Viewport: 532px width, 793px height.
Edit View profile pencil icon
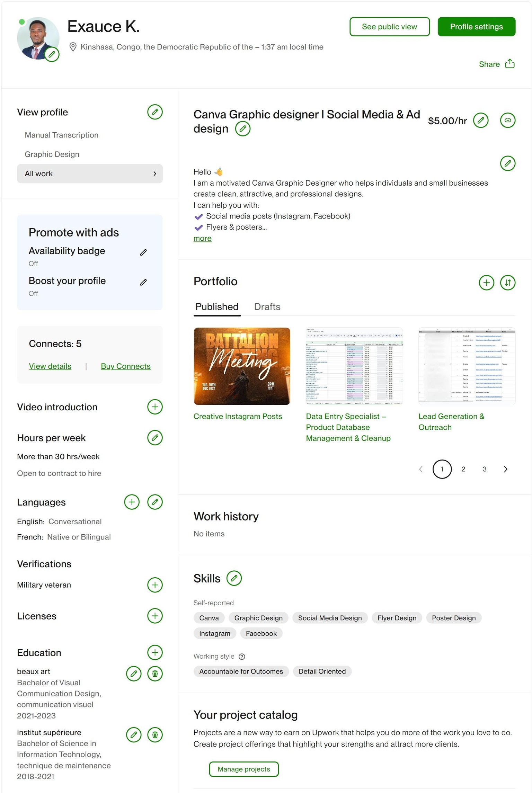[155, 112]
